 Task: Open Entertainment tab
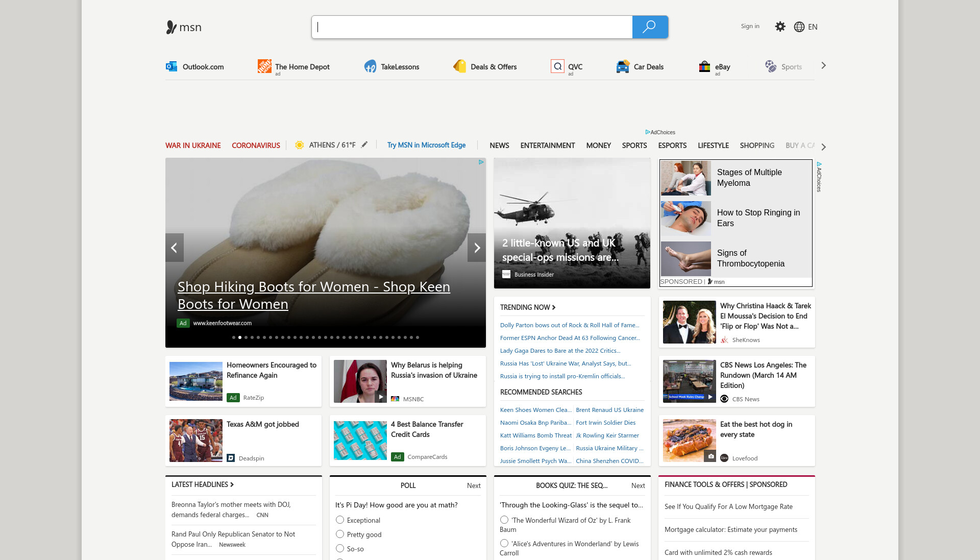coord(548,145)
